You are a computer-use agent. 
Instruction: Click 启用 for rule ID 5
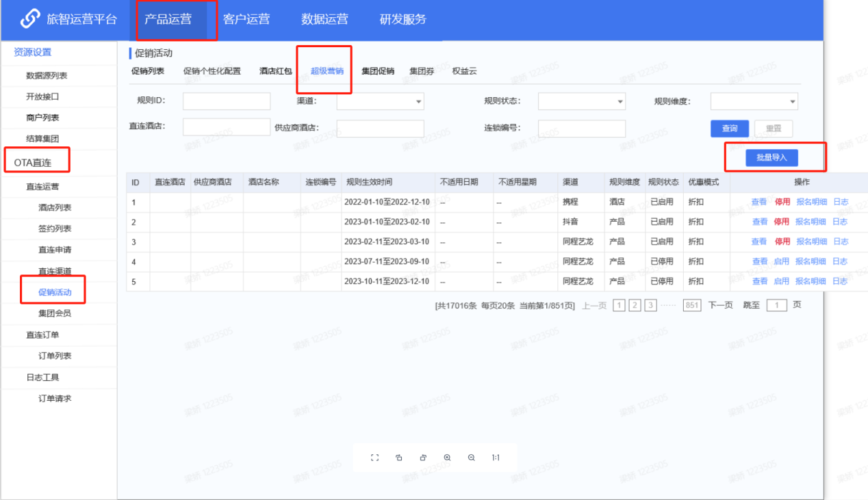click(782, 281)
